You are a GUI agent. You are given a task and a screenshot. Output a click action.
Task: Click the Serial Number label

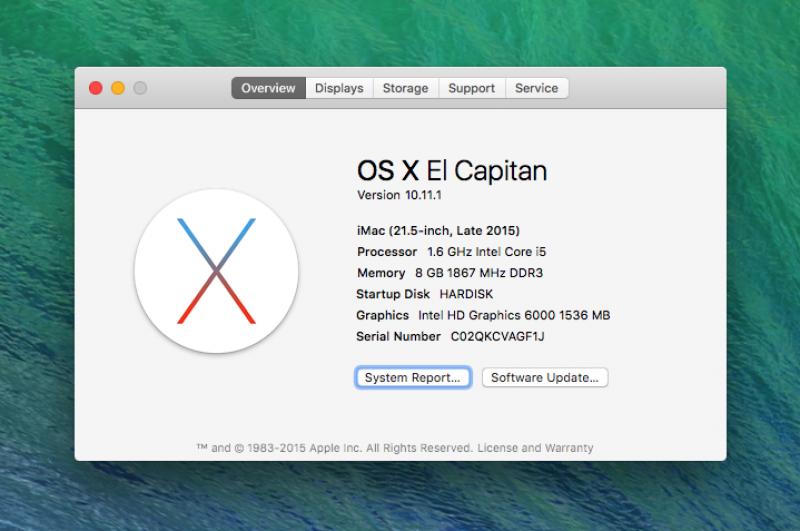click(x=398, y=337)
